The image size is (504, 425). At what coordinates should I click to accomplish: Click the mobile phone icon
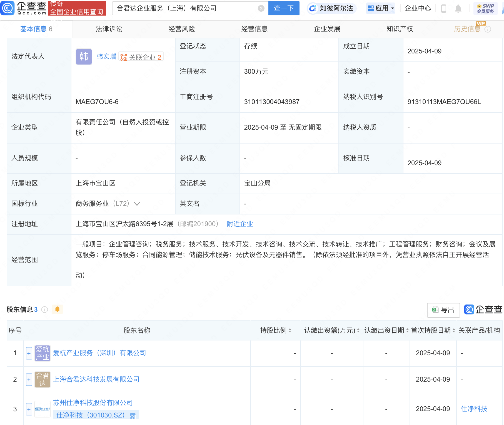point(444,9)
